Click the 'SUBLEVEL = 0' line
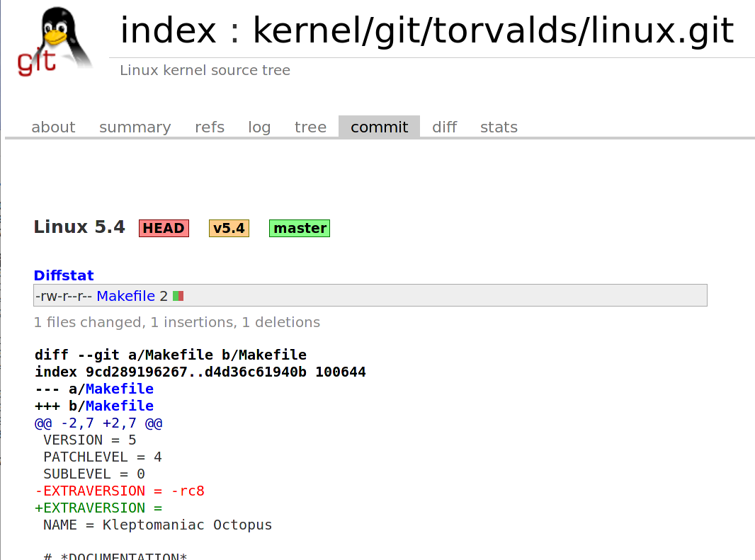This screenshot has height=560, width=755. pos(94,474)
